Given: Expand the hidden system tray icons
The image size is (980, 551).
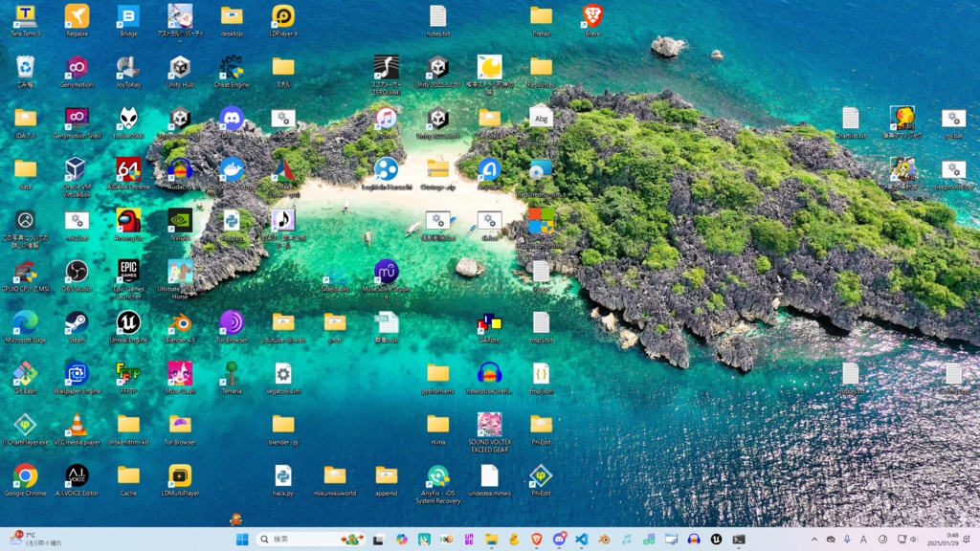Looking at the screenshot, I should point(813,540).
